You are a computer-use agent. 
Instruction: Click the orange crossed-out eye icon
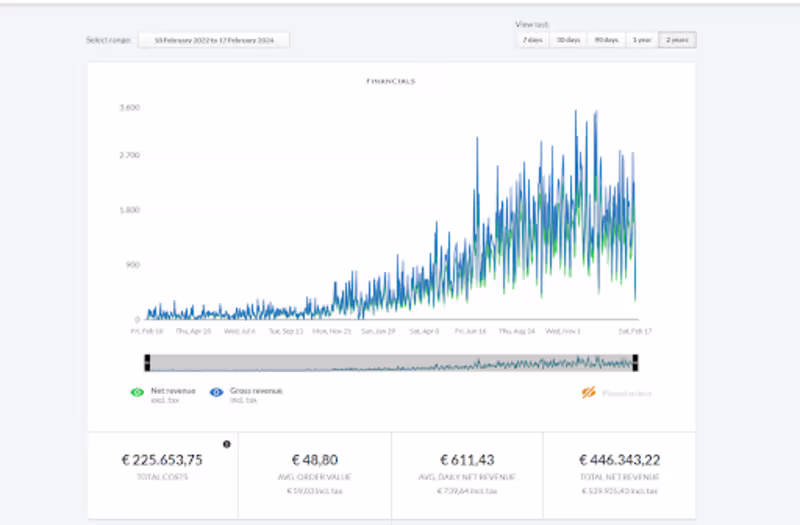(589, 393)
